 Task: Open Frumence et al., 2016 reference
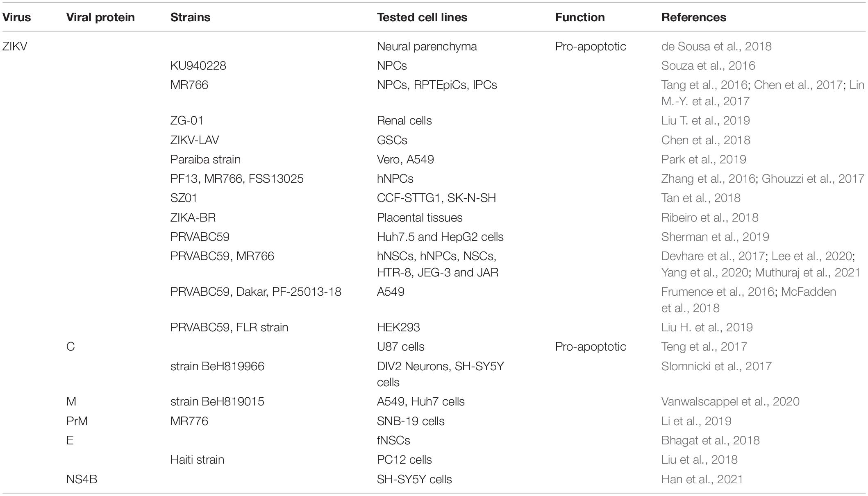717,292
